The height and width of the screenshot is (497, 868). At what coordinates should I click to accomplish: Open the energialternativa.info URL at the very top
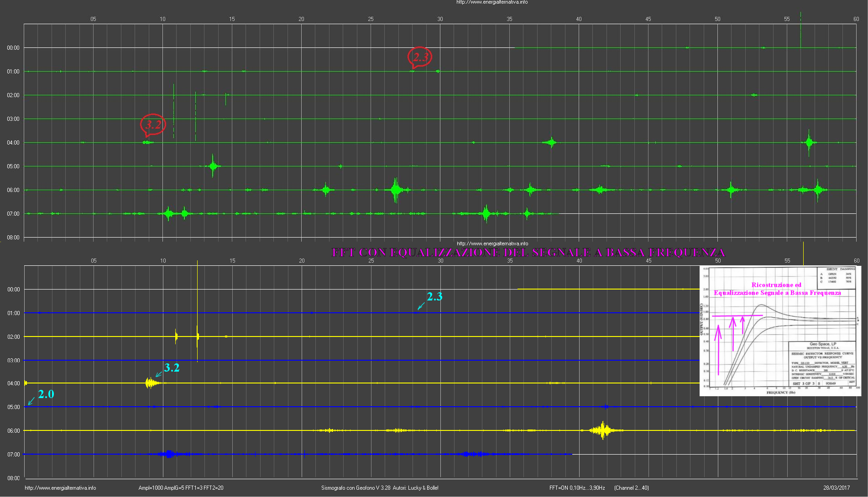point(492,2)
